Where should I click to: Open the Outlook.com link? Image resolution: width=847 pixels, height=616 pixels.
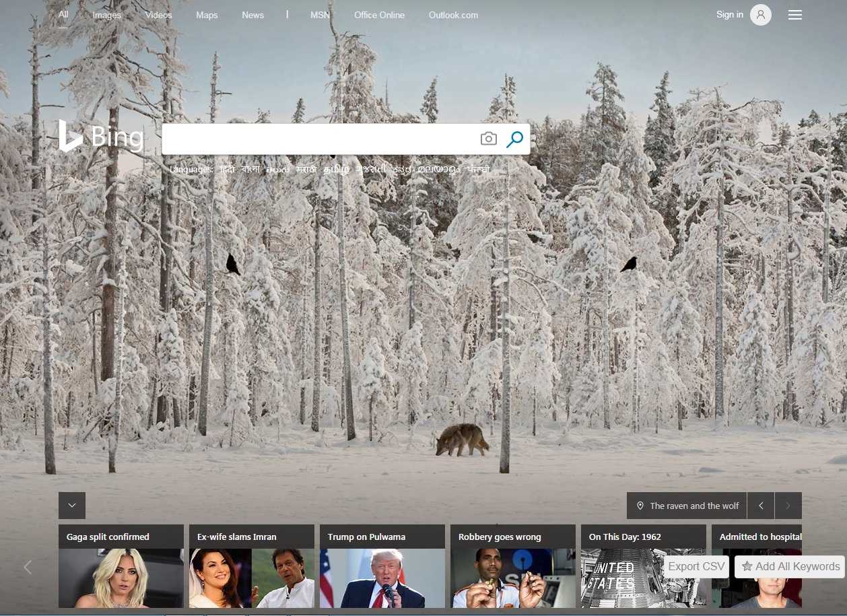point(453,15)
